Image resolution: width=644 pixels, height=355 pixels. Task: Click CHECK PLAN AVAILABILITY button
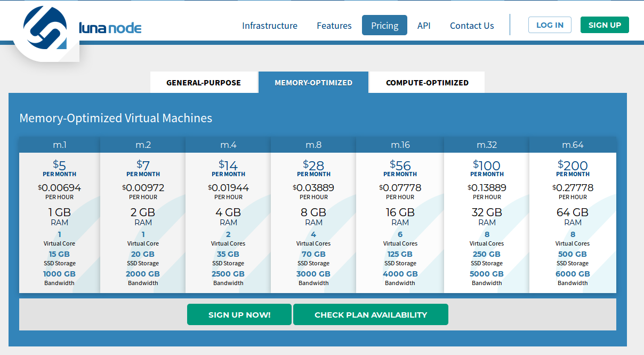[371, 314]
